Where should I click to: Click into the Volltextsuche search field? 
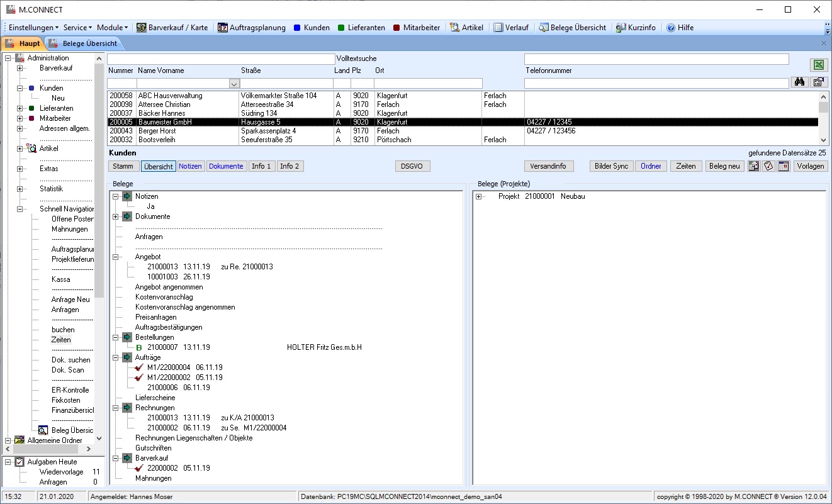click(x=221, y=59)
